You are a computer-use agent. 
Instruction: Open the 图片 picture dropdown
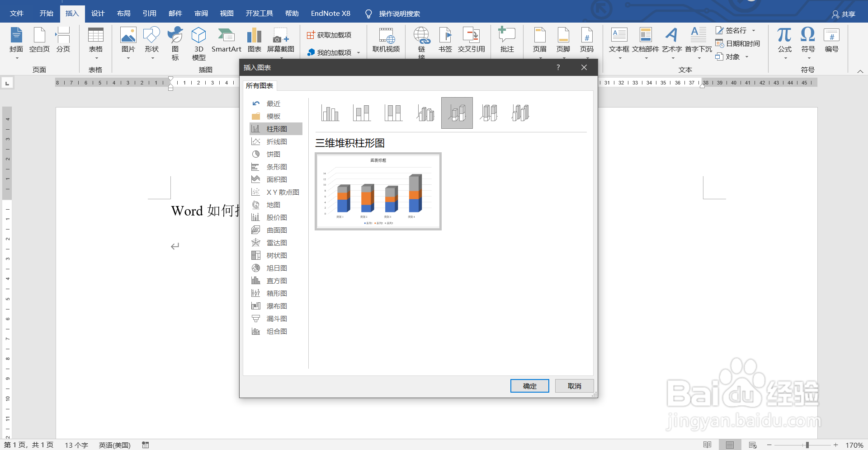pos(128,43)
